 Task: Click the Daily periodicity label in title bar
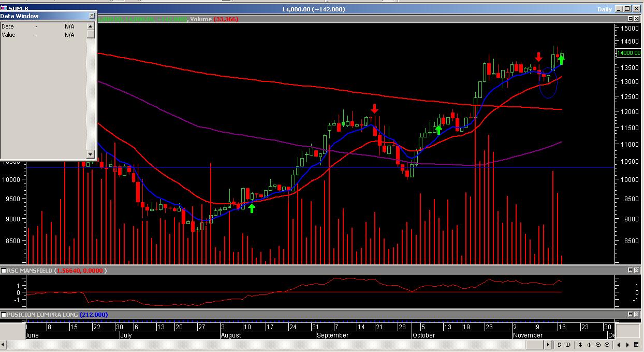(605, 9)
